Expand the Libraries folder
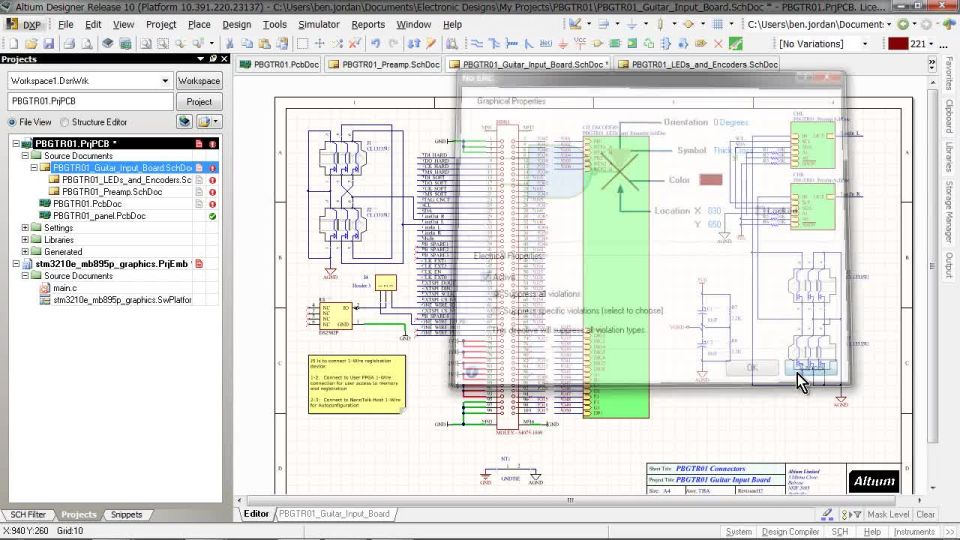Screen dimensions: 960x540 25,239
